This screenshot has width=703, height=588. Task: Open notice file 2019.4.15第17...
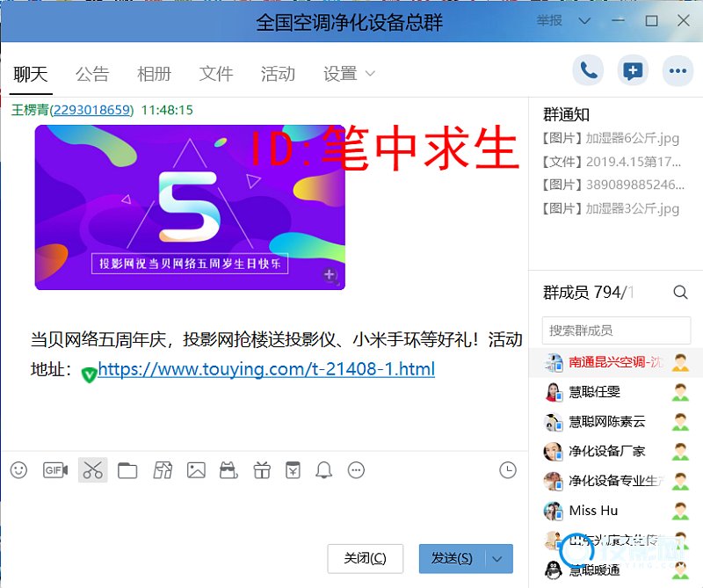(612, 162)
